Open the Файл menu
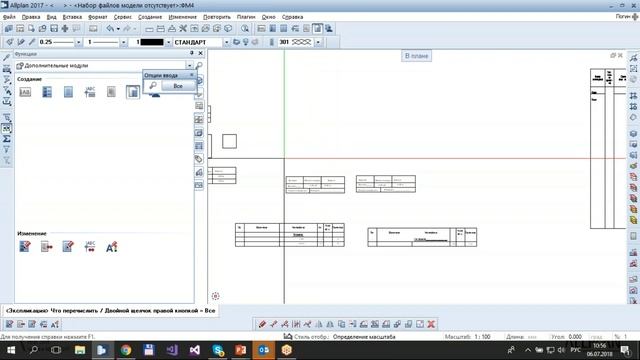 tap(9, 17)
